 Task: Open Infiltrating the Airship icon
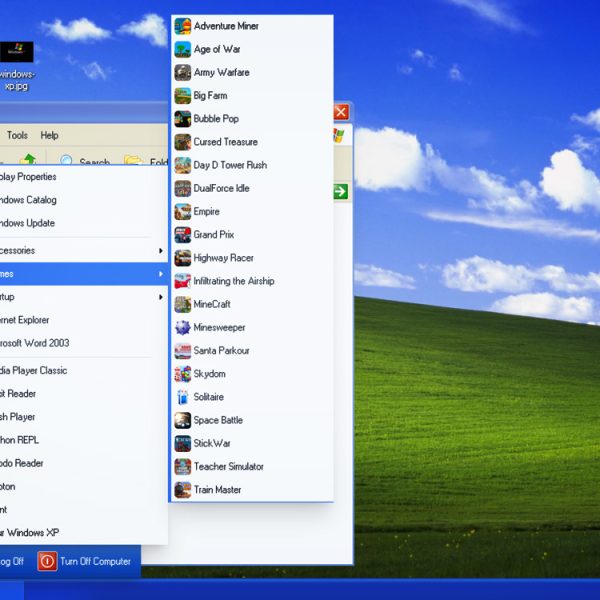coord(183,281)
